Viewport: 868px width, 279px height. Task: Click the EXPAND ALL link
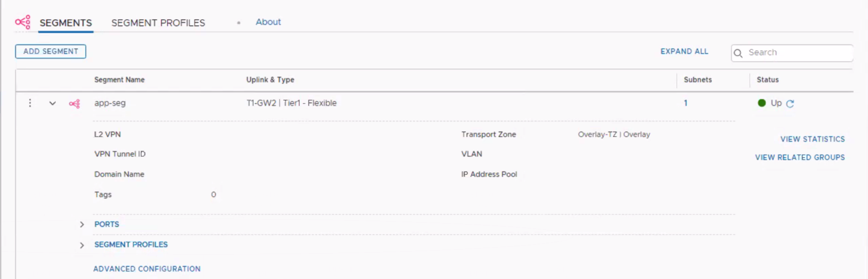pos(684,51)
